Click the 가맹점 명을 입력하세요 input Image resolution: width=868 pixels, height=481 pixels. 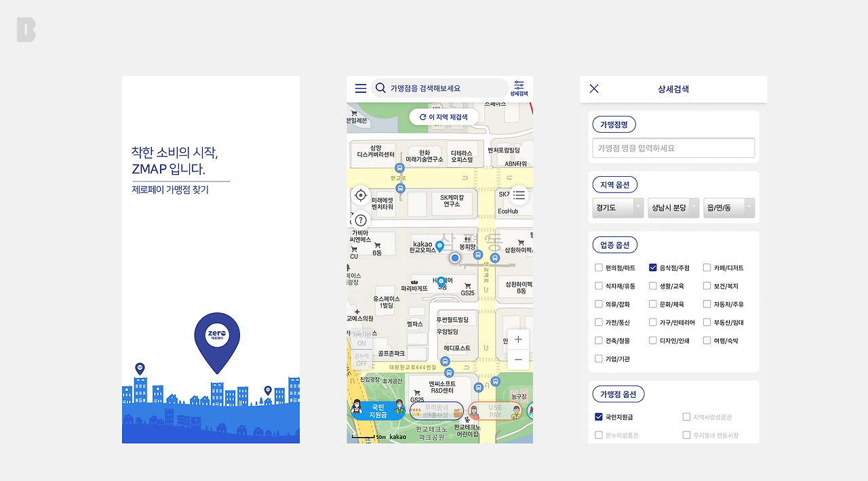click(x=673, y=148)
